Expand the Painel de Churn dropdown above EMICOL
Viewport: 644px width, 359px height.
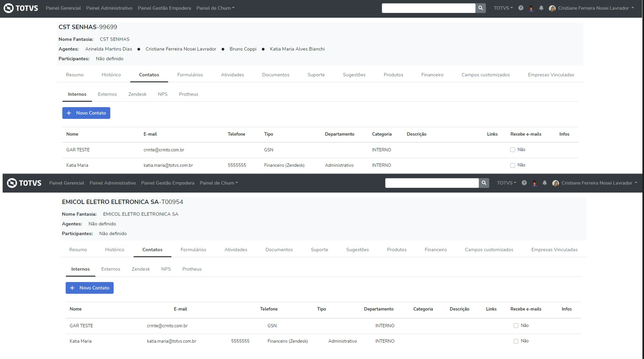[x=219, y=183]
